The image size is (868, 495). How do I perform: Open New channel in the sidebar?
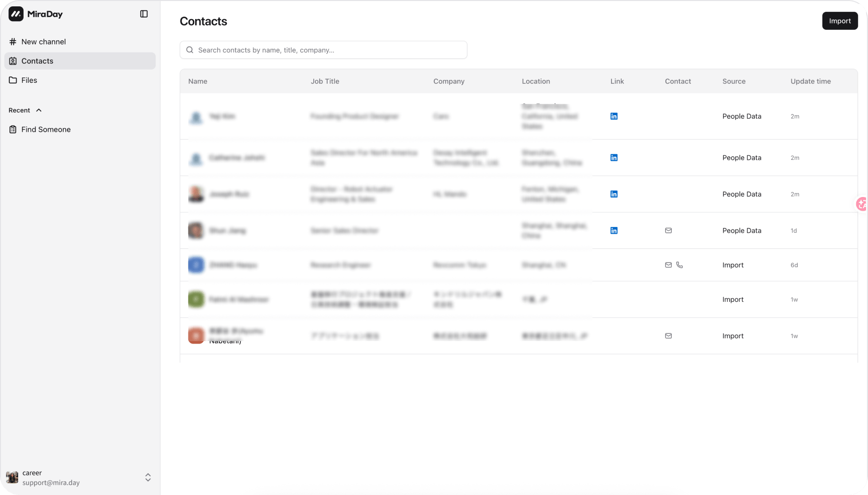click(x=80, y=42)
